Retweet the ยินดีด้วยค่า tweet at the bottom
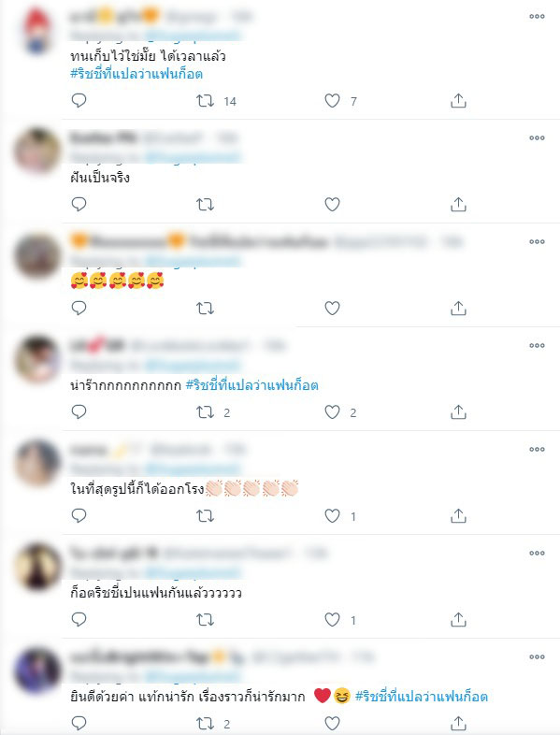 (206, 724)
